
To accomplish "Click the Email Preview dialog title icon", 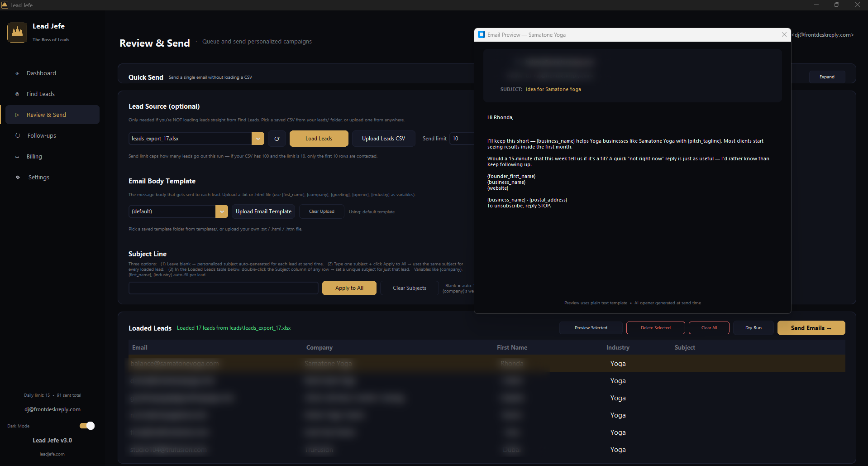I will tap(481, 34).
